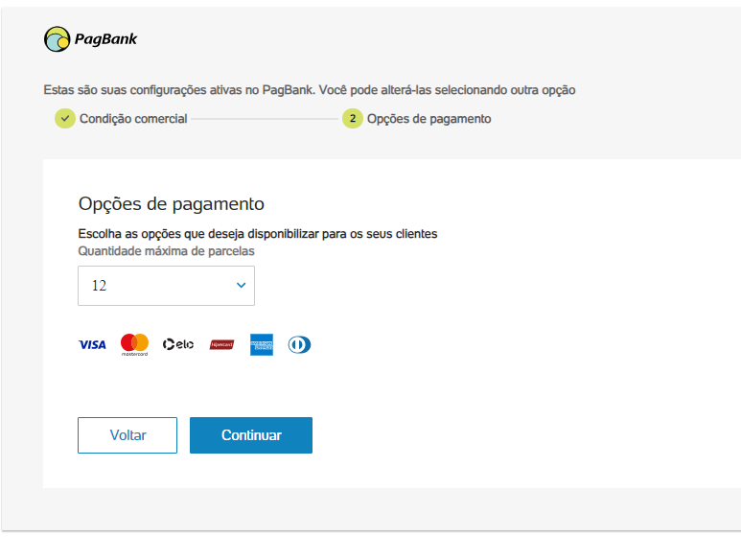Image resolution: width=741 pixels, height=560 pixels.
Task: Click the Voltar button
Action: click(127, 435)
